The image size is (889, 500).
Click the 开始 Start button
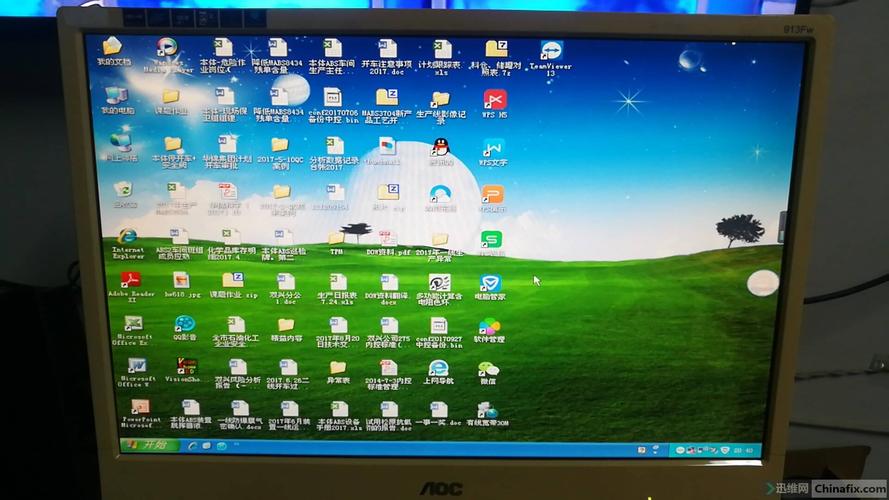point(149,445)
